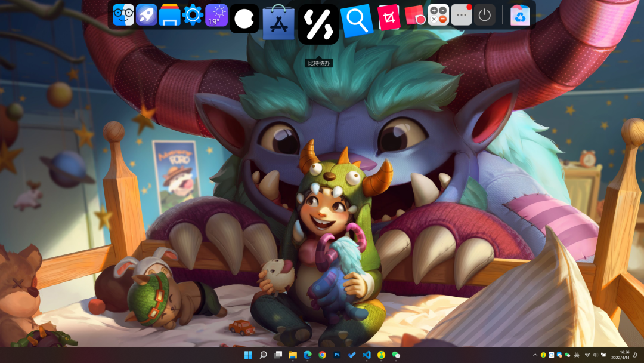
Task: Click the power button dock icon
Action: [x=485, y=16]
